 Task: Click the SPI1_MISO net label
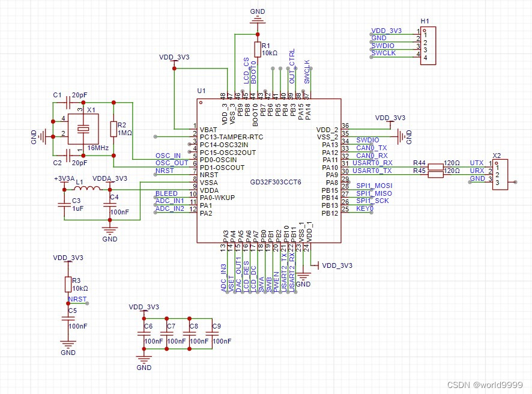(374, 193)
